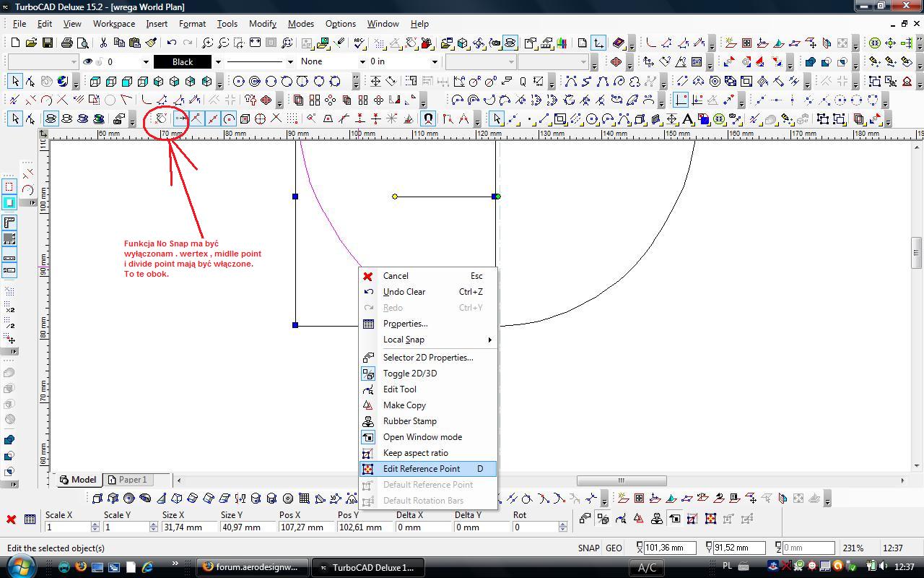Toggle the No Snap button circled in red
The width and height of the screenshot is (924, 578).
click(x=162, y=119)
